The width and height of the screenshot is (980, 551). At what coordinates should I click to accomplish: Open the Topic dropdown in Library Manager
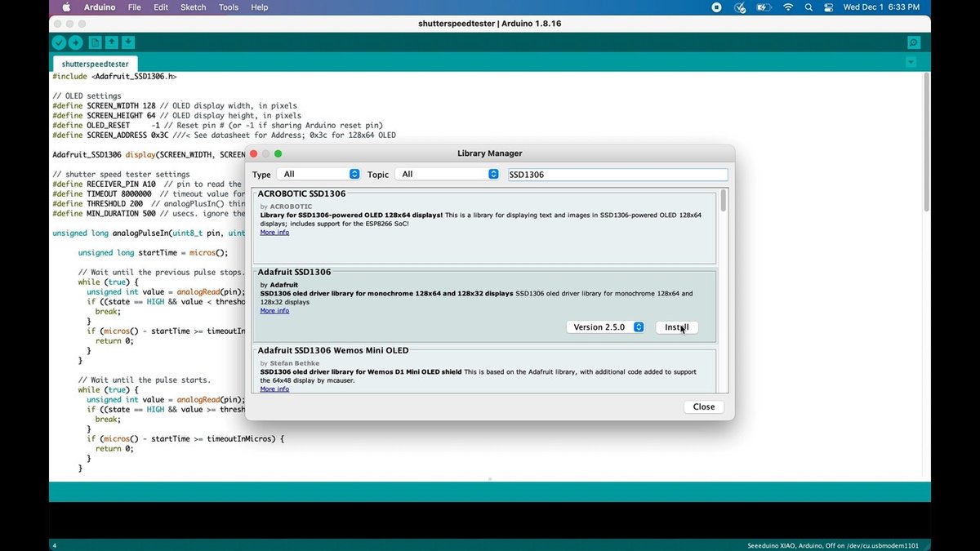[x=447, y=175]
